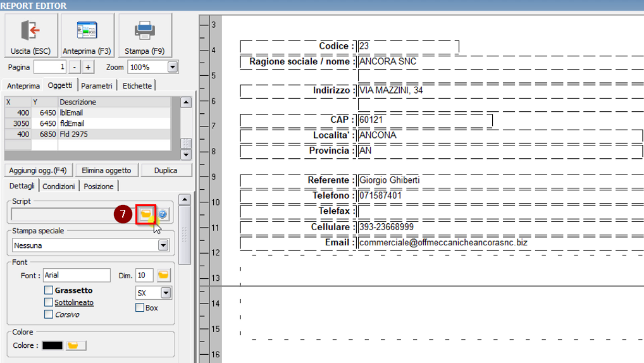Viewport: 644px width, 363px height.
Task: Open font picker folder icon next to Dim.
Action: 164,275
